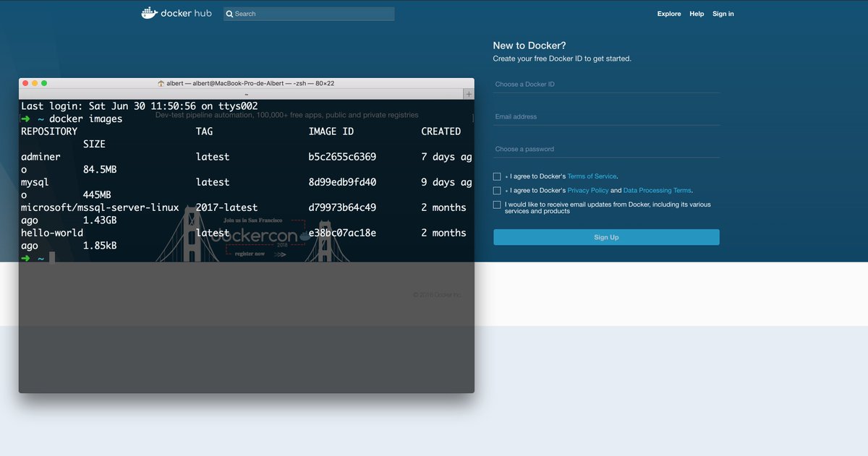Click the REPOSITORY column header

point(49,132)
